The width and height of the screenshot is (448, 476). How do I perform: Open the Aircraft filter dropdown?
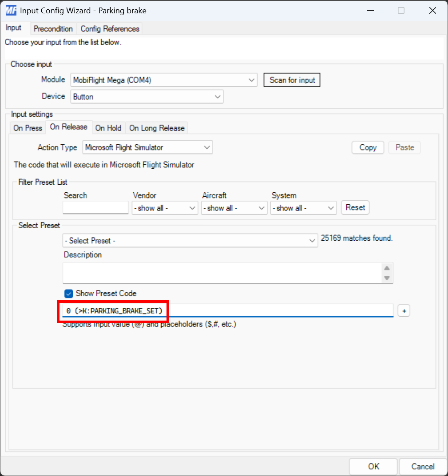pos(234,208)
